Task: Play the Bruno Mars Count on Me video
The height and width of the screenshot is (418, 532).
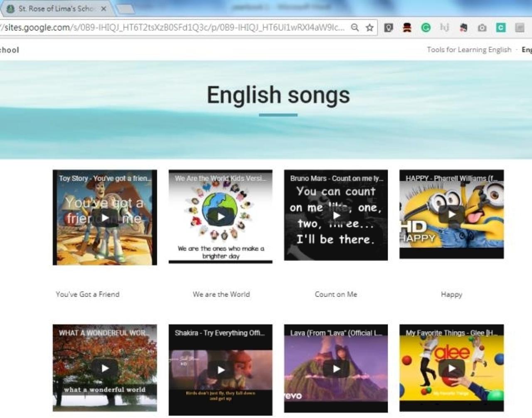Action: click(336, 215)
